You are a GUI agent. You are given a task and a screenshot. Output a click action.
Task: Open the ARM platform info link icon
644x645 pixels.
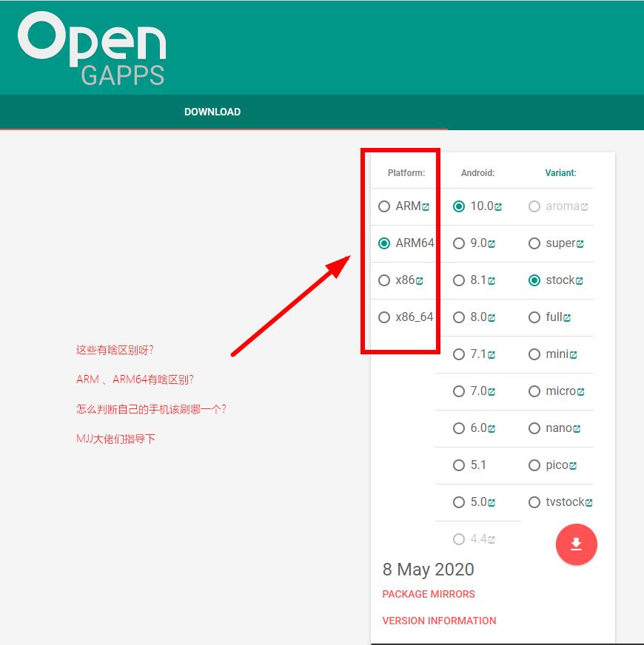click(426, 207)
